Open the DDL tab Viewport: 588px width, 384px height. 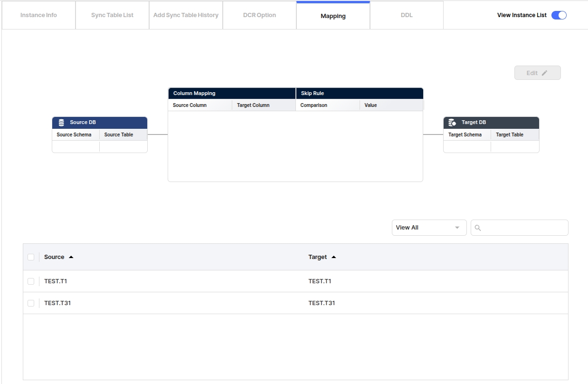[407, 15]
